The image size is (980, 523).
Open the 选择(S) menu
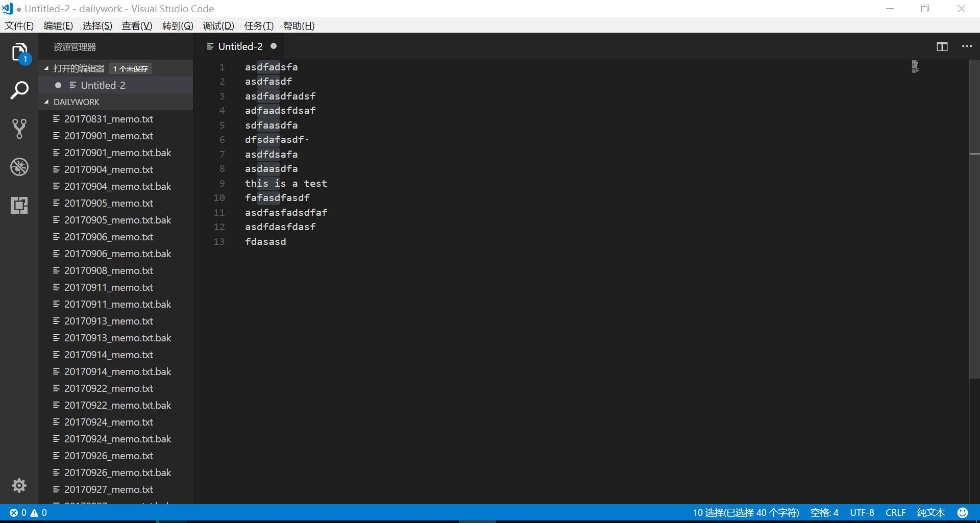pos(97,26)
